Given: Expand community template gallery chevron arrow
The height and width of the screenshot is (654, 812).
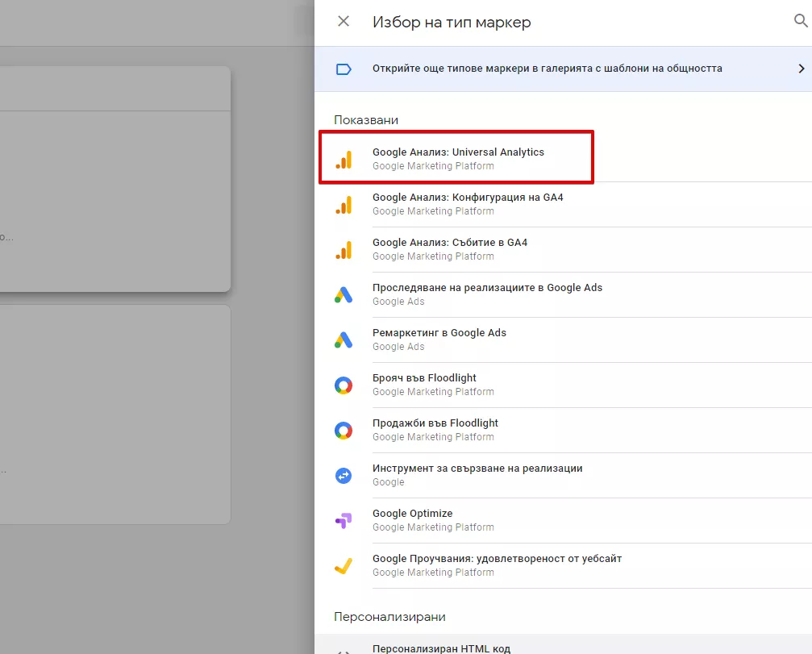Looking at the screenshot, I should click(x=802, y=69).
